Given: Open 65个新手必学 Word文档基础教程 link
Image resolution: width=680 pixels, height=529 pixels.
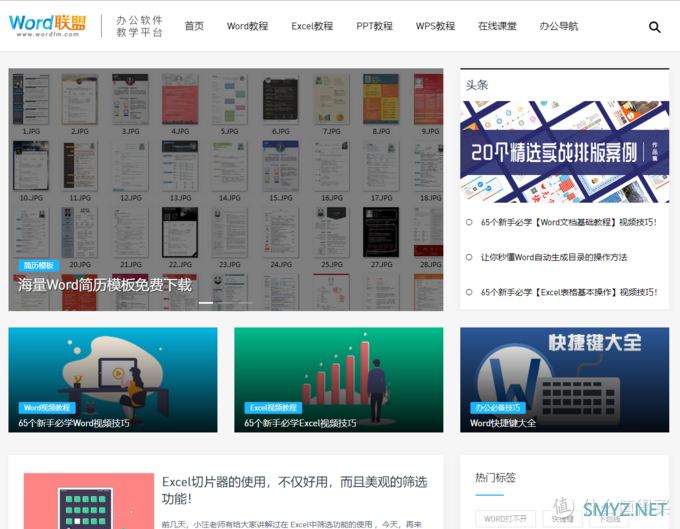Looking at the screenshot, I should point(568,222).
